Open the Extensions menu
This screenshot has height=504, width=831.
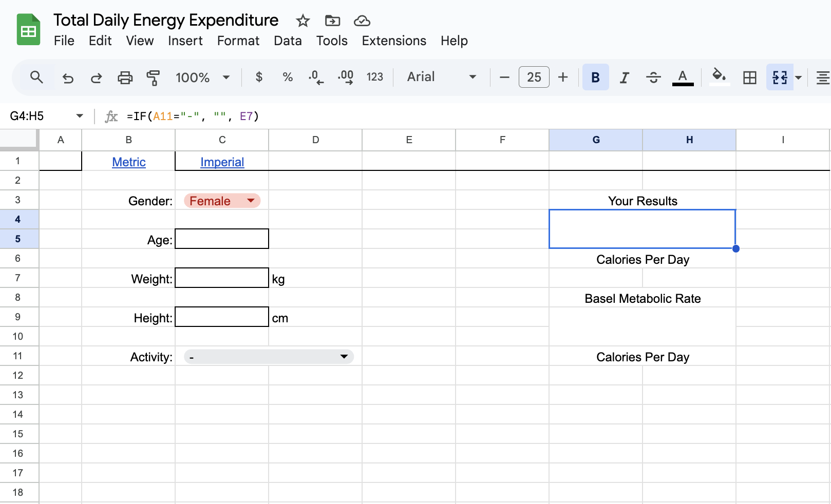[x=394, y=41]
